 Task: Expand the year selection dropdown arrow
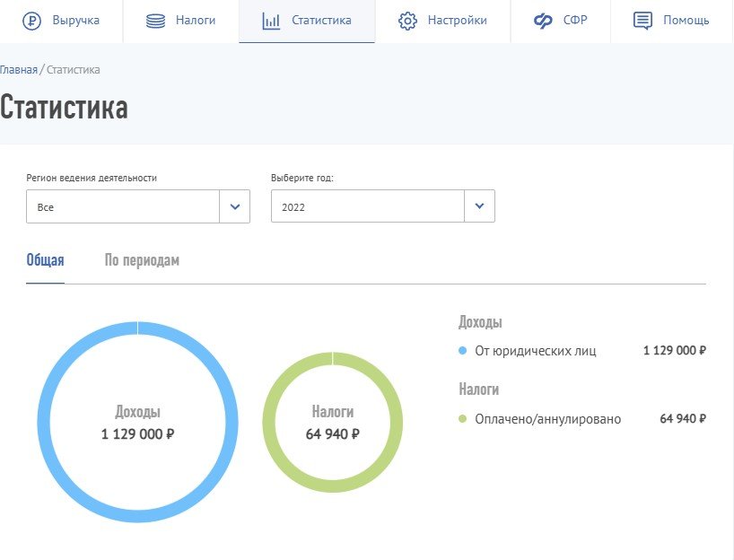(x=479, y=206)
